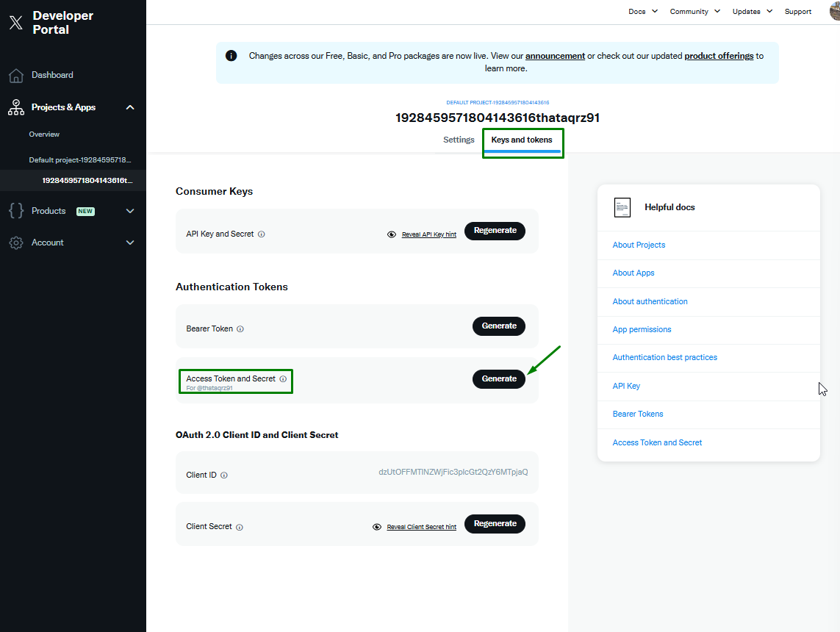Click the info icon in announcement banner
The width and height of the screenshot is (840, 632).
point(231,56)
